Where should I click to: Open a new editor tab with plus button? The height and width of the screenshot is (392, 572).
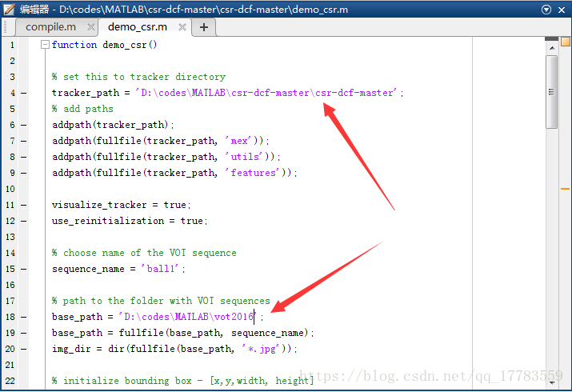pyautogui.click(x=204, y=27)
